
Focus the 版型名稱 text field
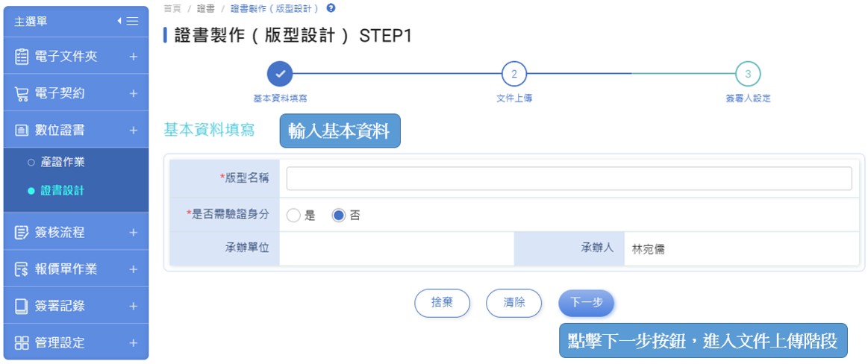pos(569,179)
